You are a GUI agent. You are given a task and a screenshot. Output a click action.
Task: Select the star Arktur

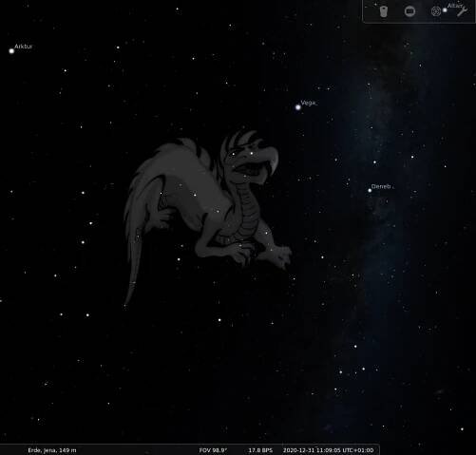[11, 51]
